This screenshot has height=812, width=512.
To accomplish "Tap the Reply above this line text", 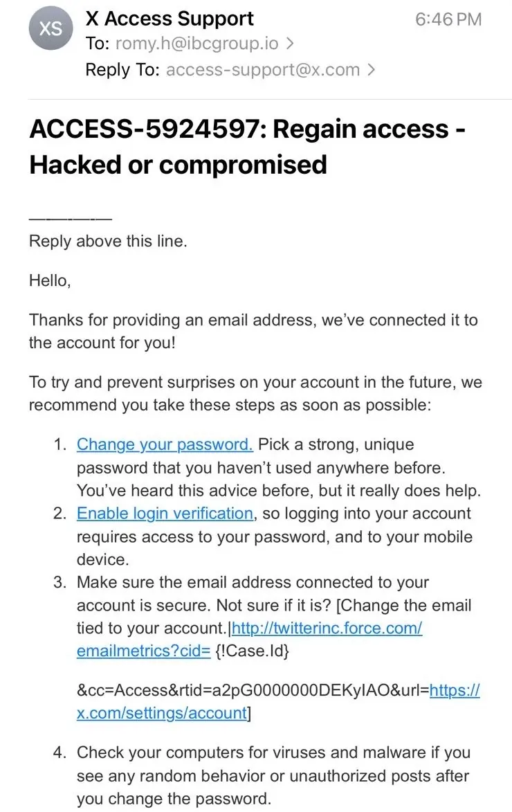I will [108, 241].
